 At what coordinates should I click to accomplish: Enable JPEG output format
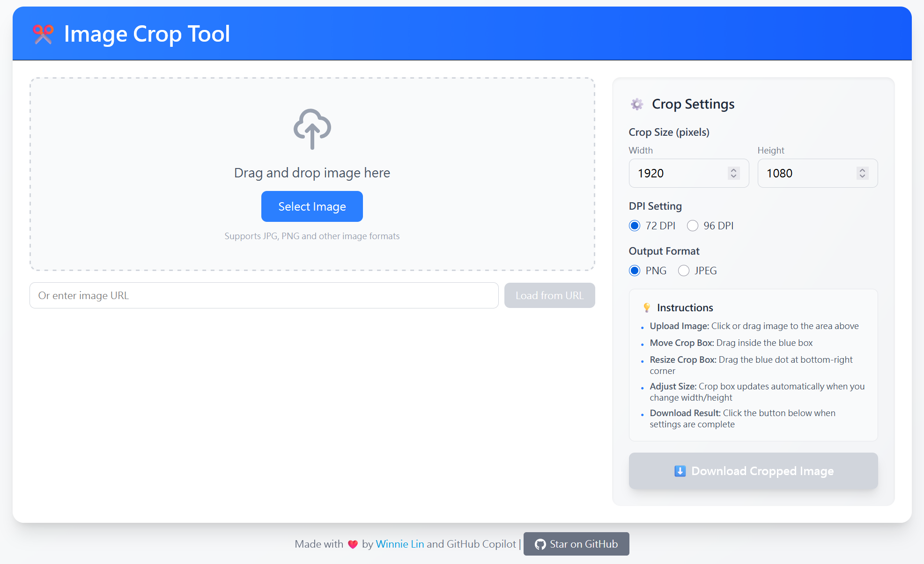684,271
